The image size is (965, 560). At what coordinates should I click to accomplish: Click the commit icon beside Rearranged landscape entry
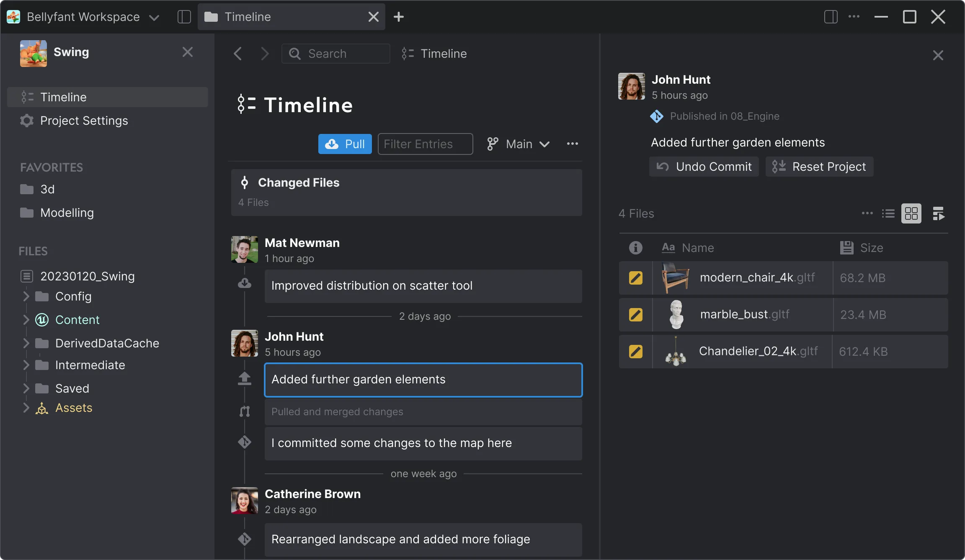[245, 539]
